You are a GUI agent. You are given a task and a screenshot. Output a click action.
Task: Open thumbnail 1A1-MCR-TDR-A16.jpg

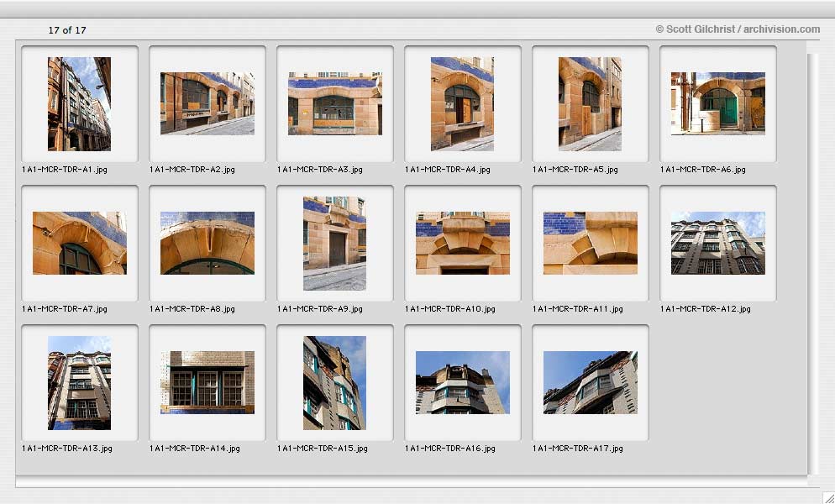[x=462, y=382]
